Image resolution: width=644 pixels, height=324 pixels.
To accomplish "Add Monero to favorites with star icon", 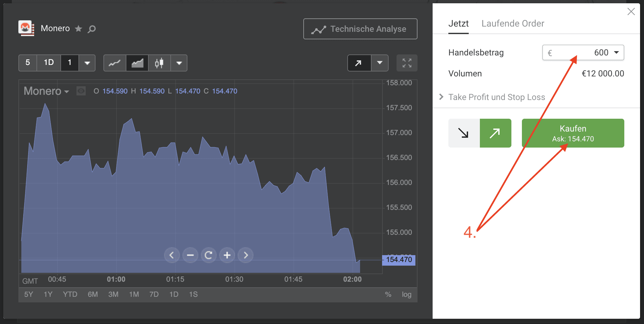I will tap(78, 29).
